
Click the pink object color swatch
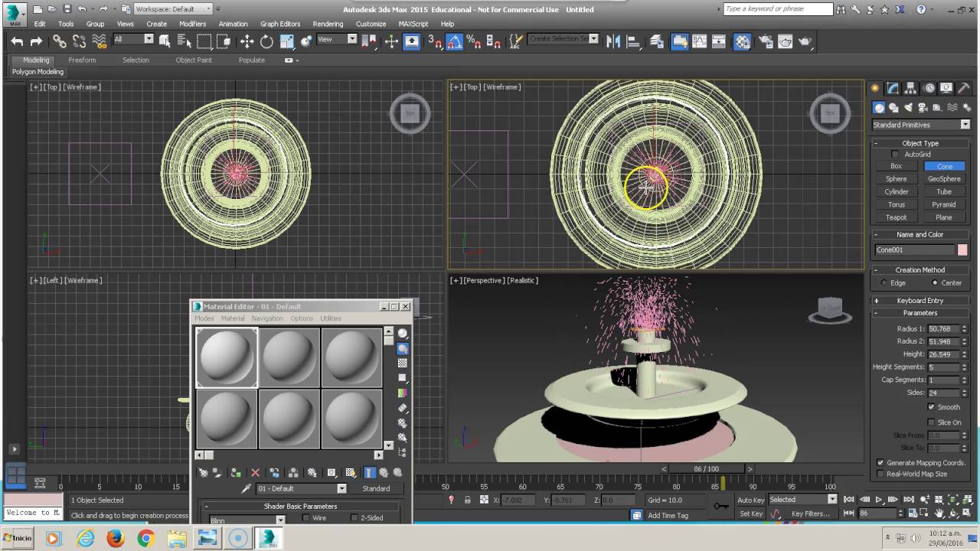[962, 249]
